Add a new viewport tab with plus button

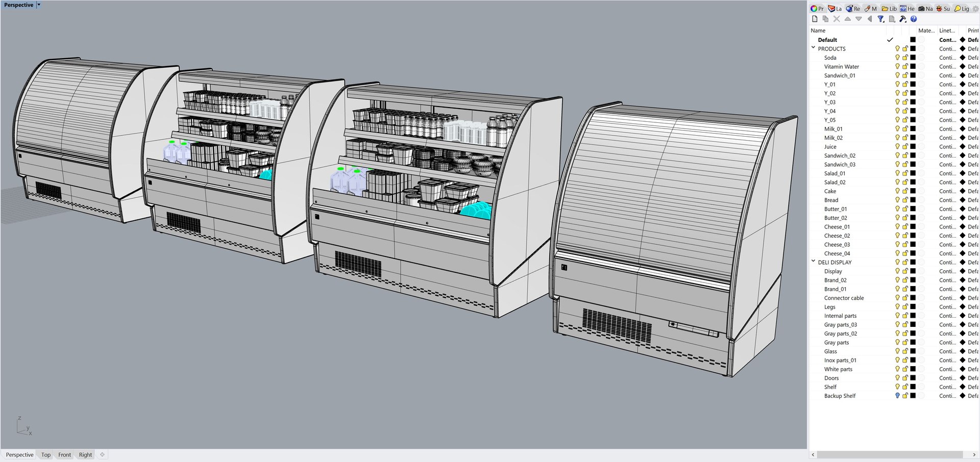pyautogui.click(x=102, y=455)
